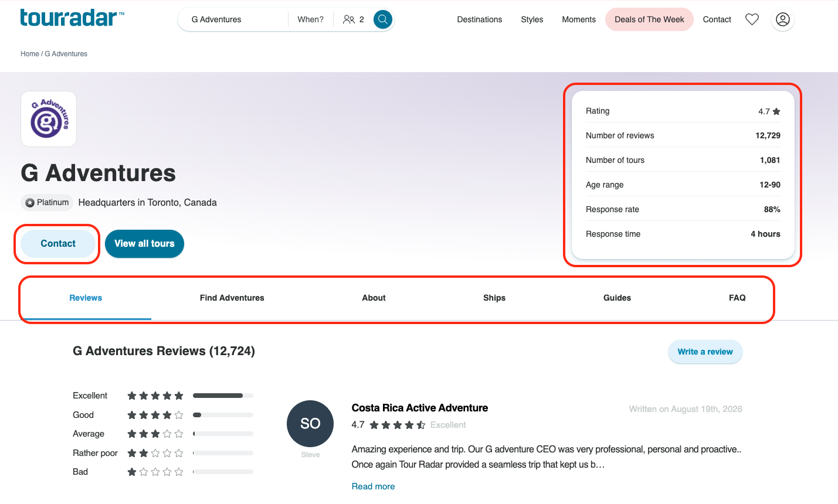The width and height of the screenshot is (838, 504).
Task: Click the SO reviewer avatar
Action: click(310, 424)
